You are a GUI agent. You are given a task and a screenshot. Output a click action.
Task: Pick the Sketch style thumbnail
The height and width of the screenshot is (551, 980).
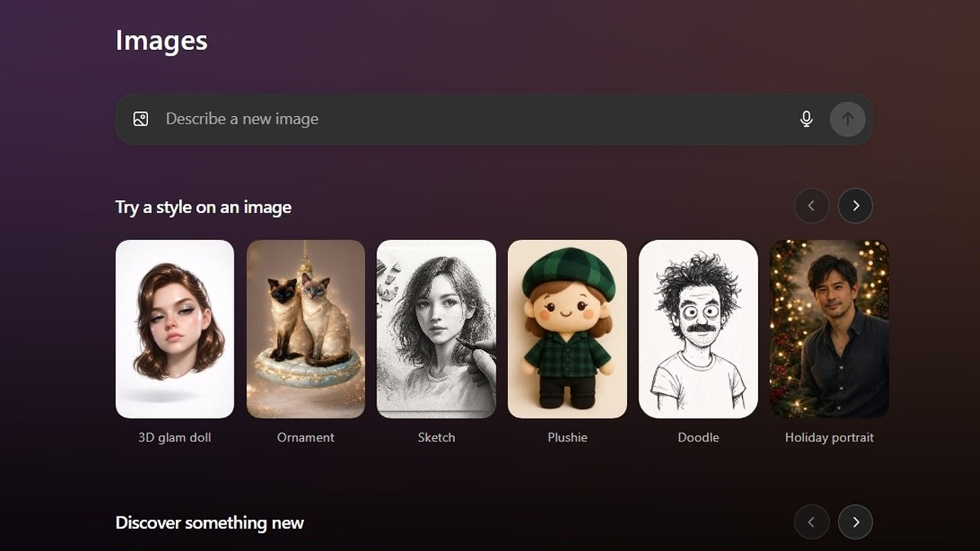(x=436, y=329)
